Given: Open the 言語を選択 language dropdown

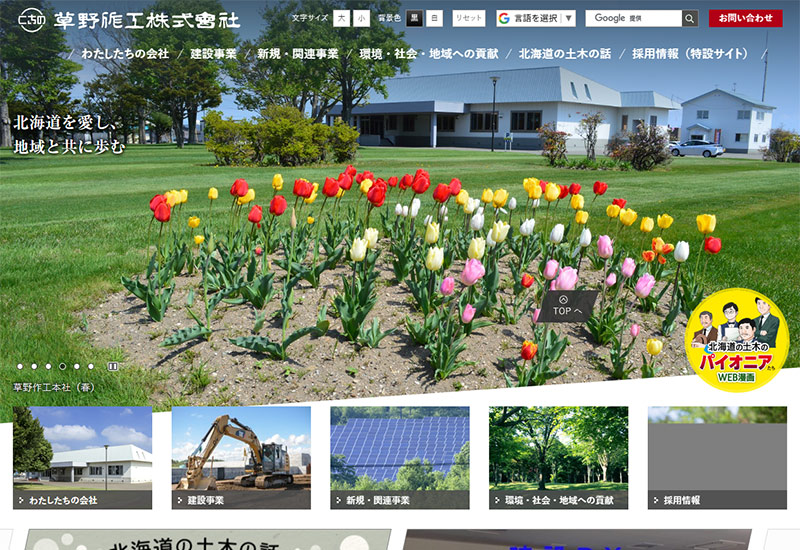Looking at the screenshot, I should click(536, 18).
